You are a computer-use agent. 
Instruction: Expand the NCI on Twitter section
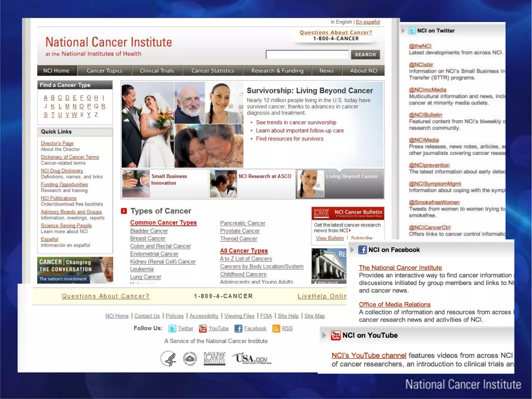[x=403, y=31]
